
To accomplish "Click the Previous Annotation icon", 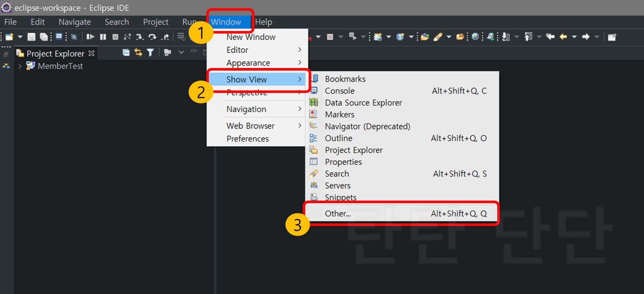I will [528, 37].
